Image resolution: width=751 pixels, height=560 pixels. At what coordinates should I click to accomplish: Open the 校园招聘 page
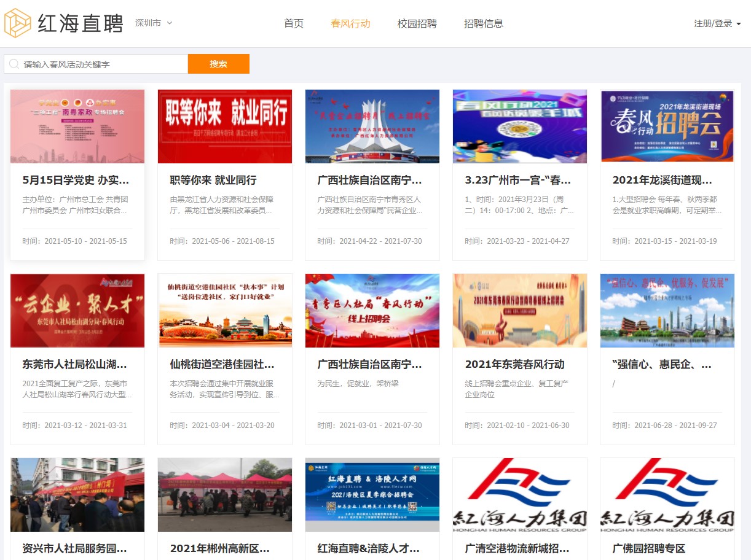[x=417, y=24]
